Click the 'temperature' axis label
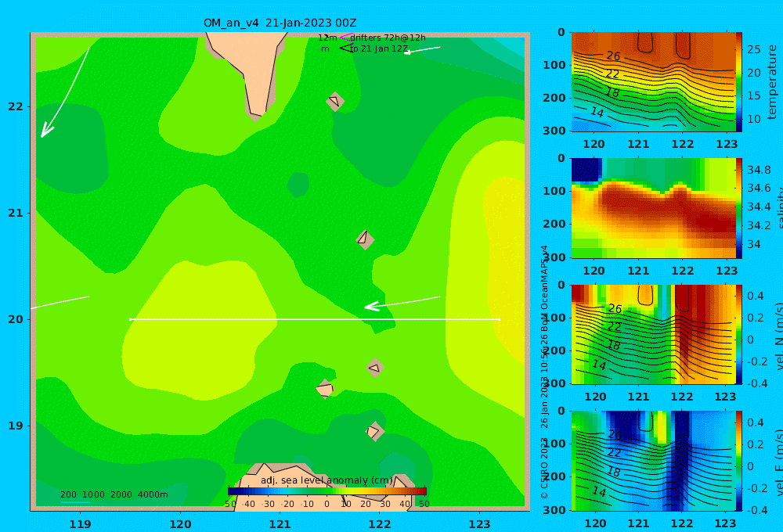Viewport: 783px width, 532px height. [x=773, y=82]
